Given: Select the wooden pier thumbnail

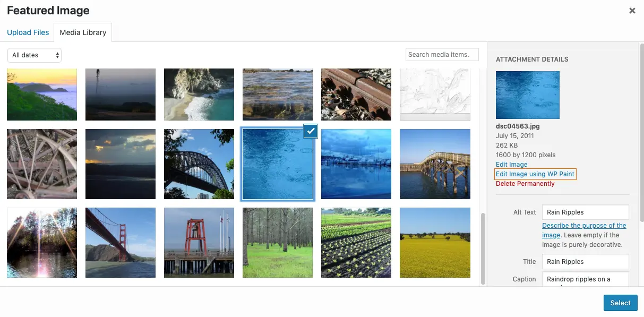Looking at the screenshot, I should (434, 164).
